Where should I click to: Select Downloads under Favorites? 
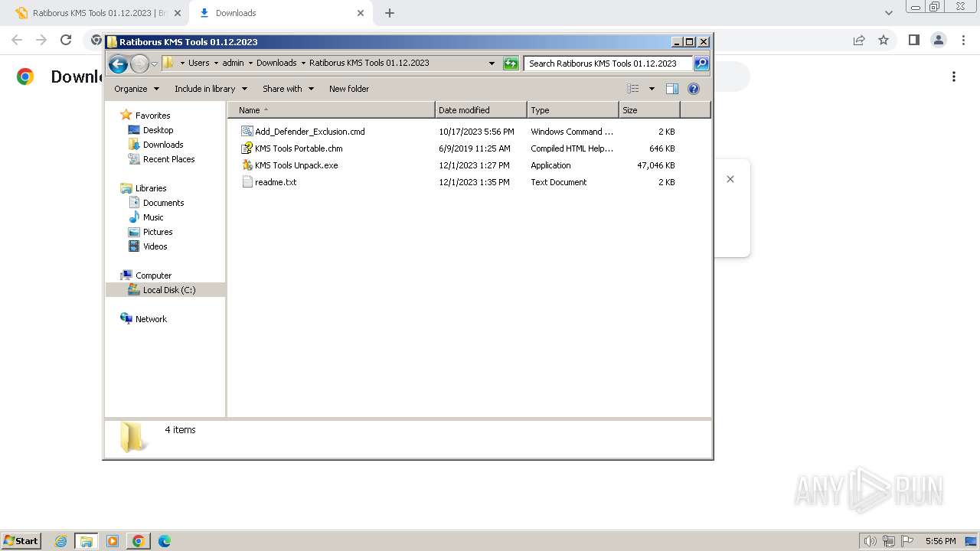point(163,145)
